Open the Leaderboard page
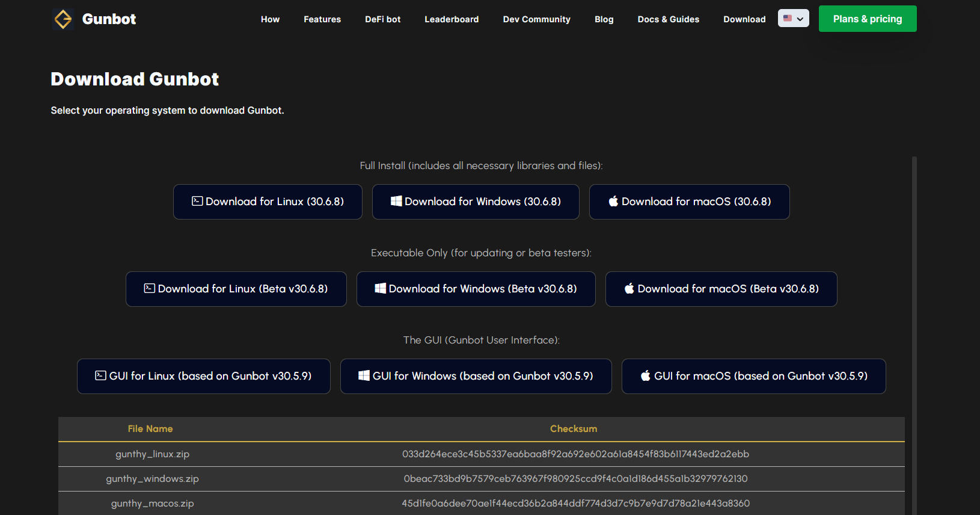This screenshot has height=515, width=980. 452,19
